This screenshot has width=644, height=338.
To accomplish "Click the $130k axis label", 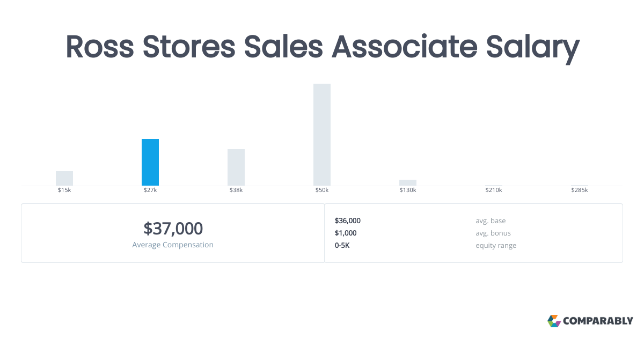I will point(408,190).
